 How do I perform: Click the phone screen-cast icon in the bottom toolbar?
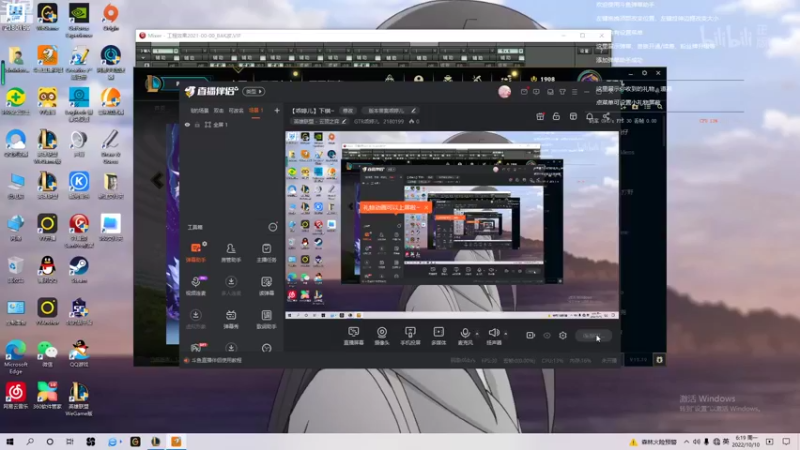click(x=410, y=336)
